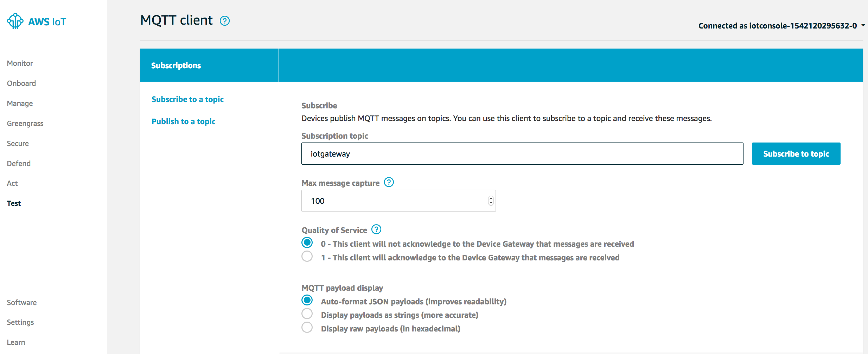The image size is (868, 354).
Task: Click the Subscription topic input field
Action: point(522,154)
